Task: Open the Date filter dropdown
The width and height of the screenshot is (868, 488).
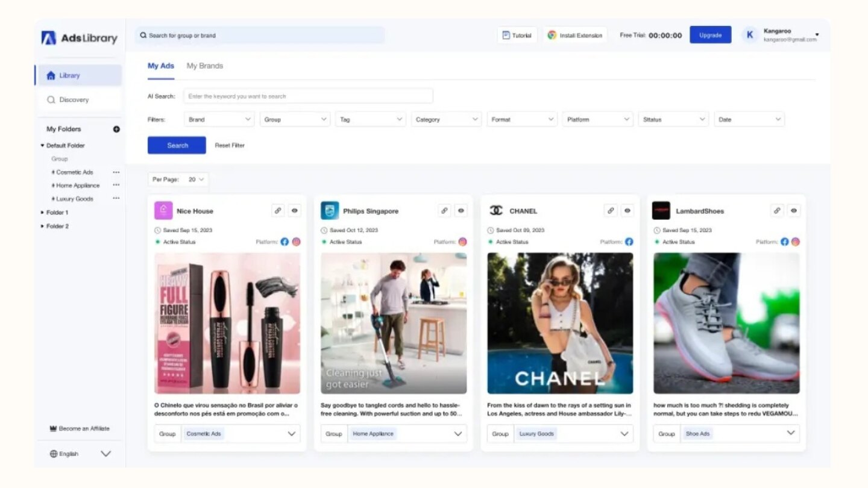Action: 749,119
